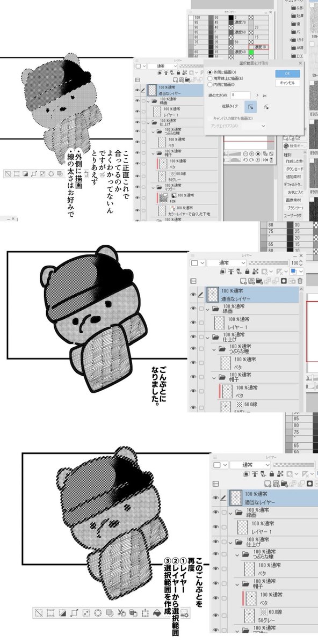Pick the green swatch in the カラーセット panel
The height and width of the screenshot is (644, 318).
pyautogui.click(x=250, y=52)
